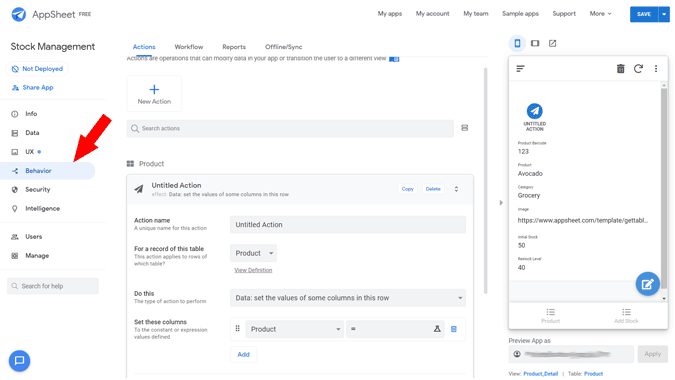Open the Do this action type dropdown
Viewport: 675px width, 380px height.
point(348,298)
